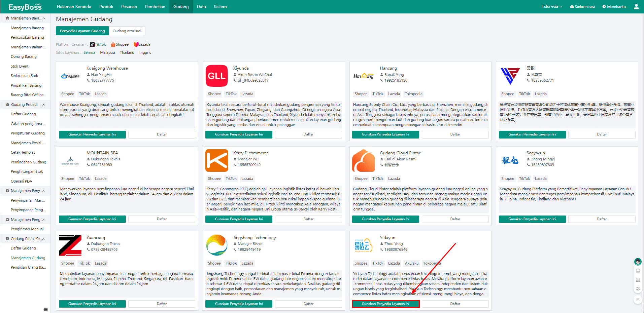The width and height of the screenshot is (644, 313).
Task: Select Semua service site filter
Action: pyautogui.click(x=89, y=52)
